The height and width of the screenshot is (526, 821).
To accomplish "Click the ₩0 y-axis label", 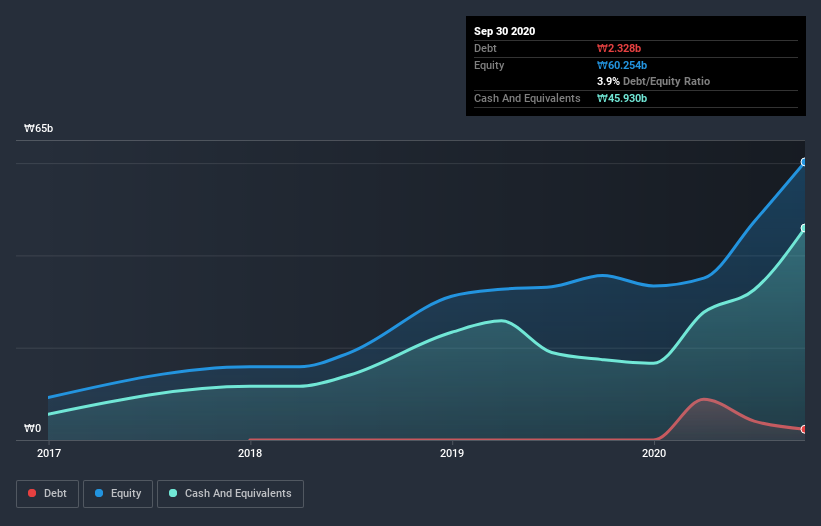I will click(32, 429).
